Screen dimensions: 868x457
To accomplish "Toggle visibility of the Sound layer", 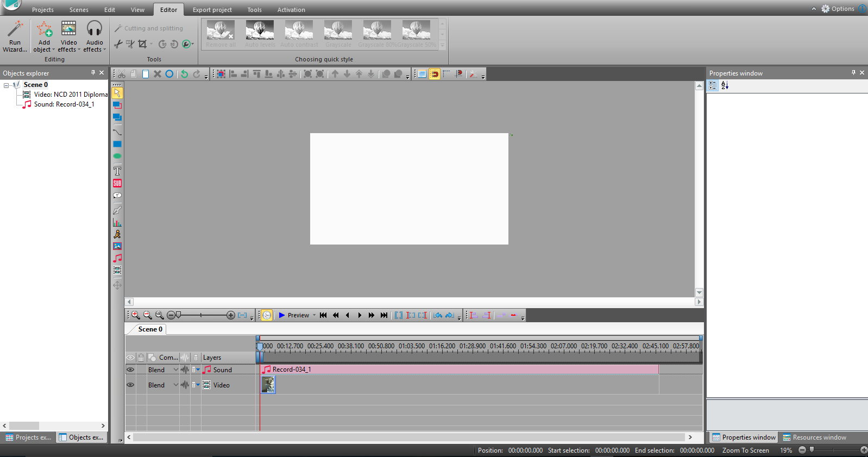I will click(x=130, y=370).
